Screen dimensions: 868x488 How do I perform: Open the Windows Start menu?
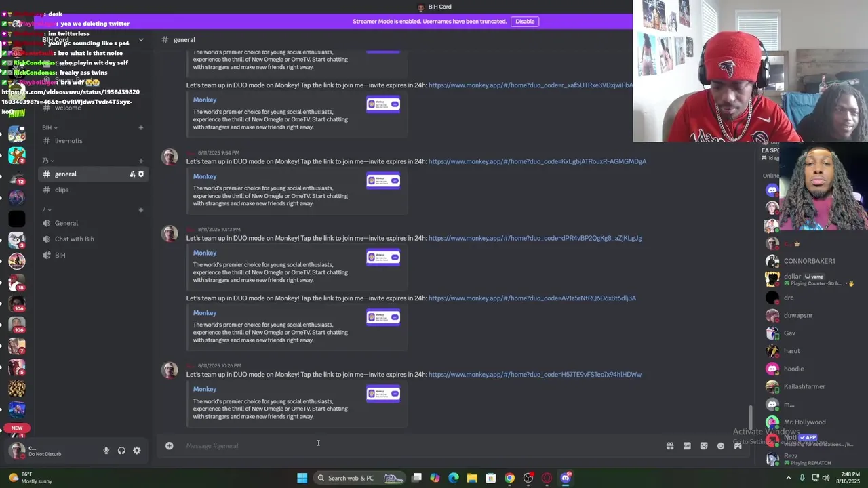[x=302, y=478]
